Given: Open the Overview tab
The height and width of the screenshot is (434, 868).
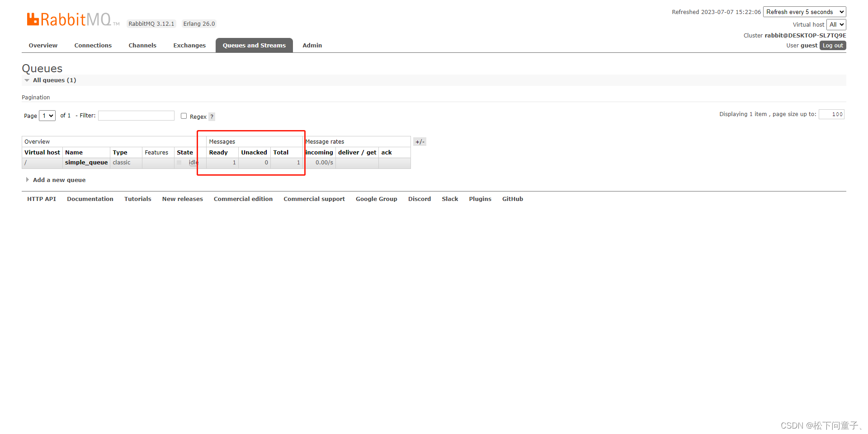Looking at the screenshot, I should click(x=43, y=46).
